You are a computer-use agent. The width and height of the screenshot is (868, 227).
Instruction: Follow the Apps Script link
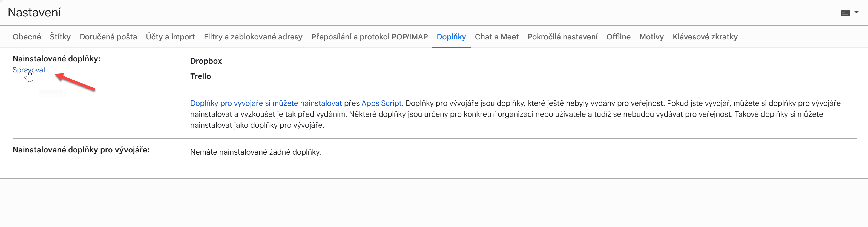click(381, 103)
